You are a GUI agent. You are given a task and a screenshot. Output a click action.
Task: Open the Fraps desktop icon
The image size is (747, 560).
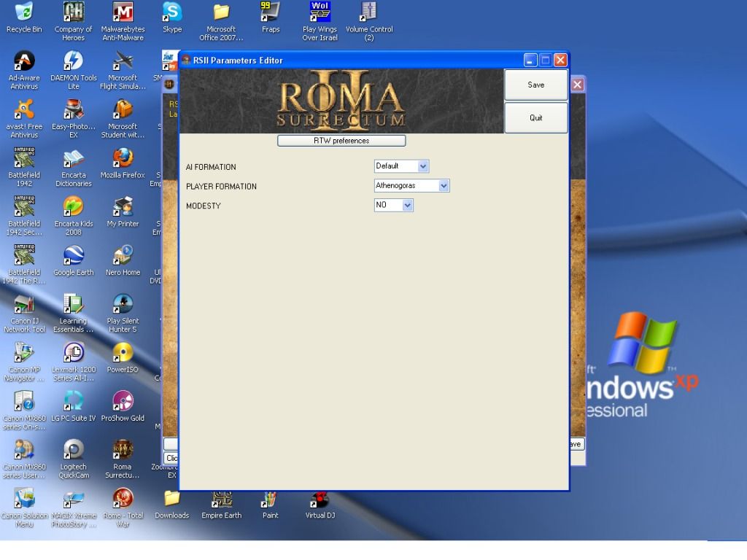[x=271, y=12]
